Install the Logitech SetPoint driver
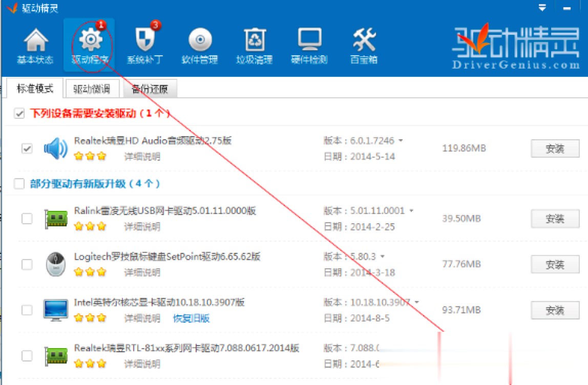Image resolution: width=588 pixels, height=385 pixels. tap(555, 265)
